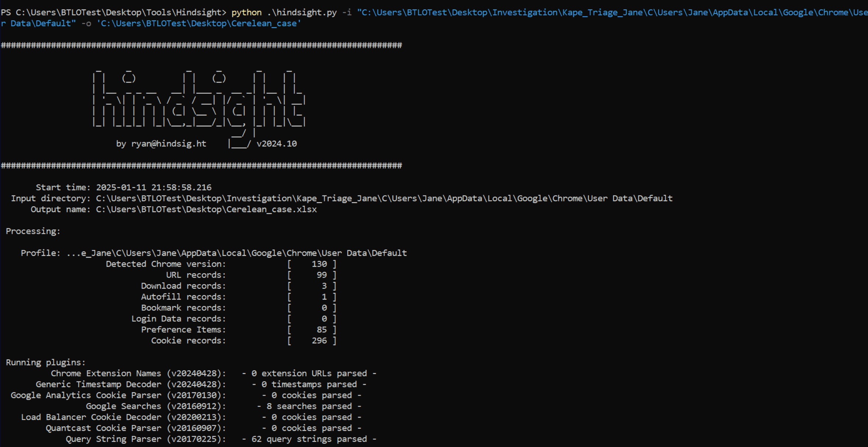Screen dimensions: 868x447
Task: Click the Input directory path line
Action: (384, 199)
